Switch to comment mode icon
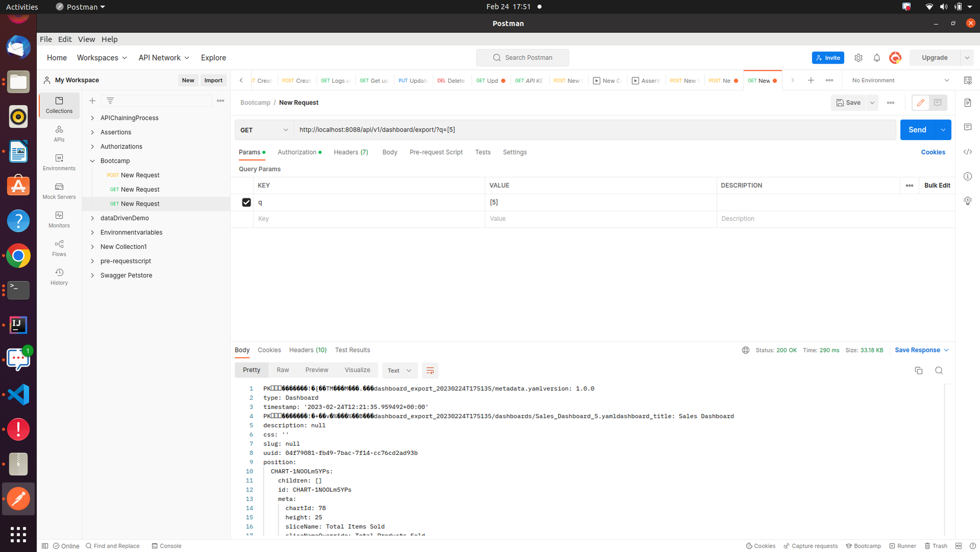 [938, 102]
